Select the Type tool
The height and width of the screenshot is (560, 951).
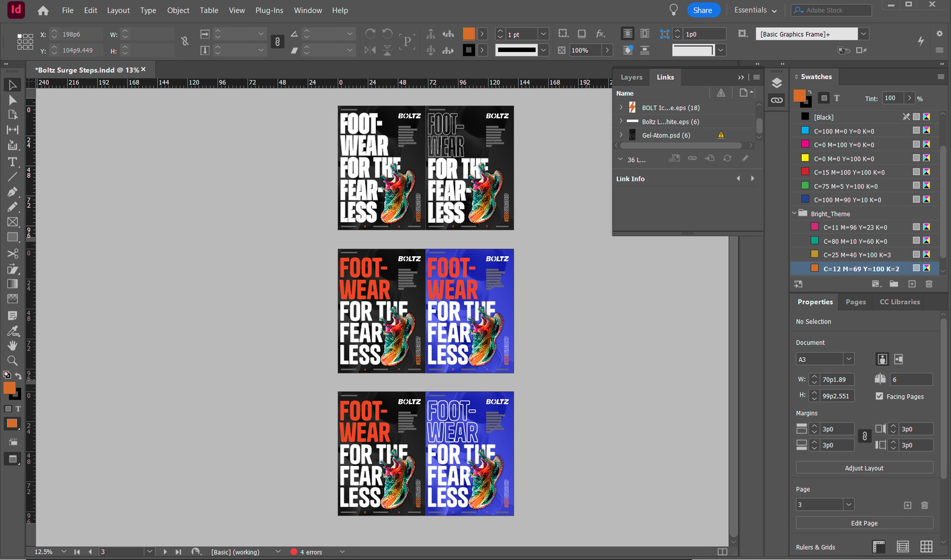[x=12, y=162]
